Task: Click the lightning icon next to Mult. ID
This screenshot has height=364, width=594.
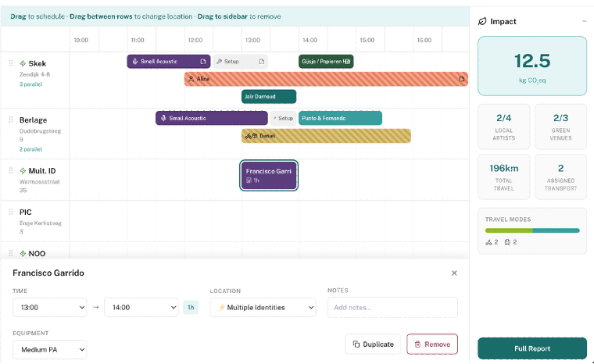Action: pyautogui.click(x=23, y=171)
